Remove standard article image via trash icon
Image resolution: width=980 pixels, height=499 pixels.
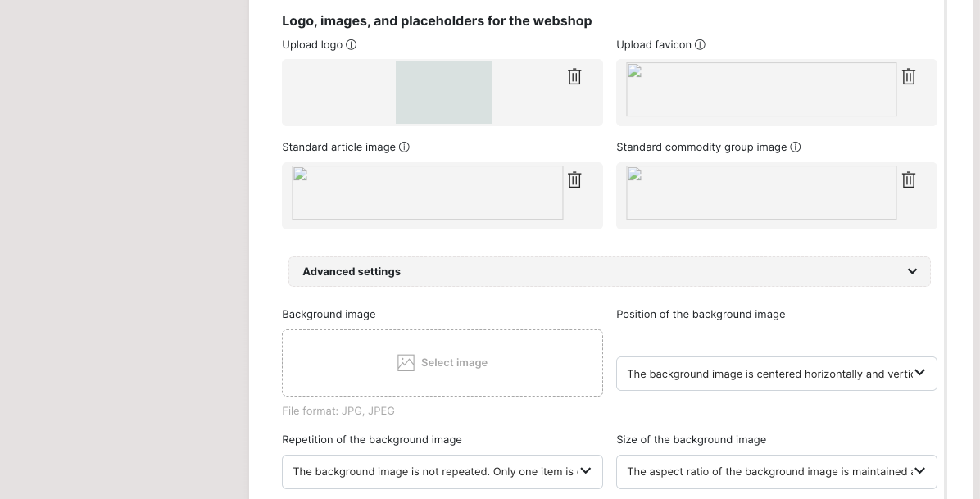point(574,179)
